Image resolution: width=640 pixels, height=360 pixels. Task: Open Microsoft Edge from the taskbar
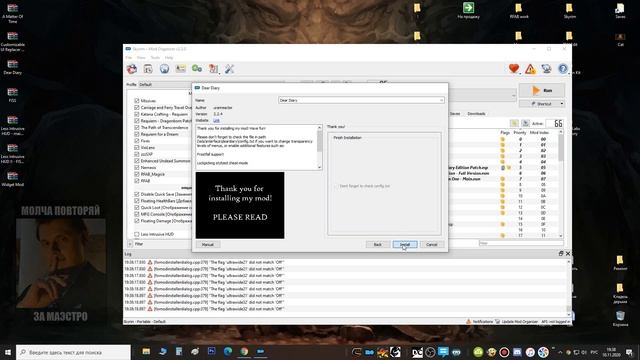[228, 351]
